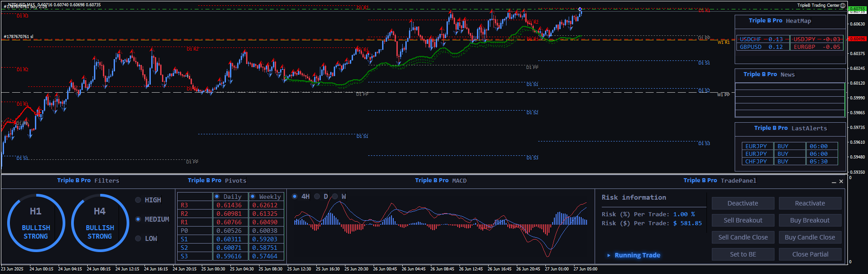Select the HIGH filter radio button
Screen dimensions: 868x274
click(x=138, y=200)
